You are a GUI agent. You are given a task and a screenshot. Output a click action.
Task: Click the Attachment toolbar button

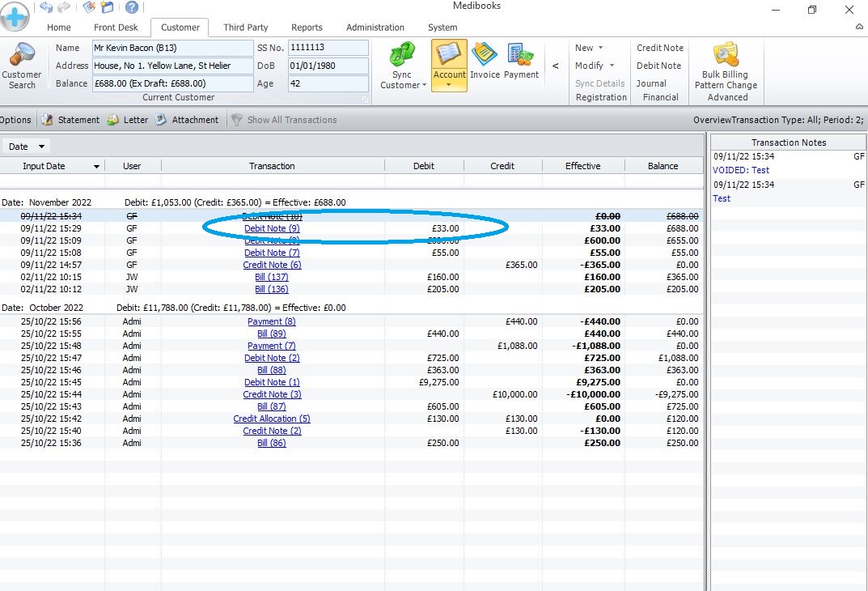pos(187,120)
